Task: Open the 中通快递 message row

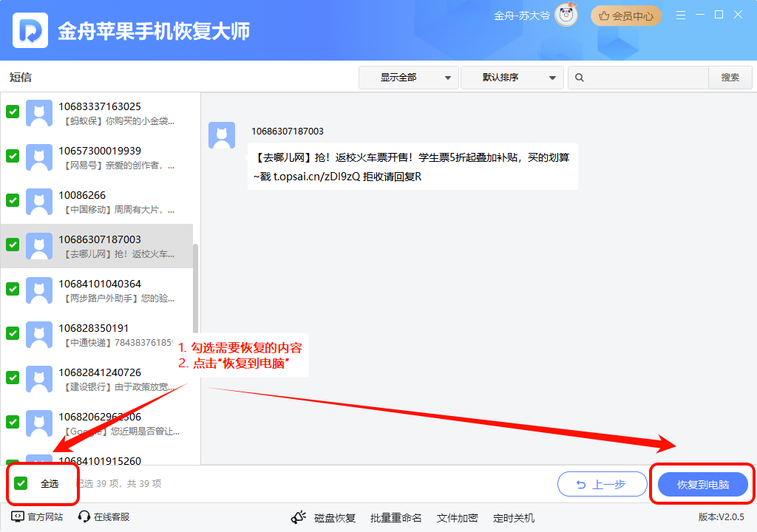Action: (x=97, y=335)
